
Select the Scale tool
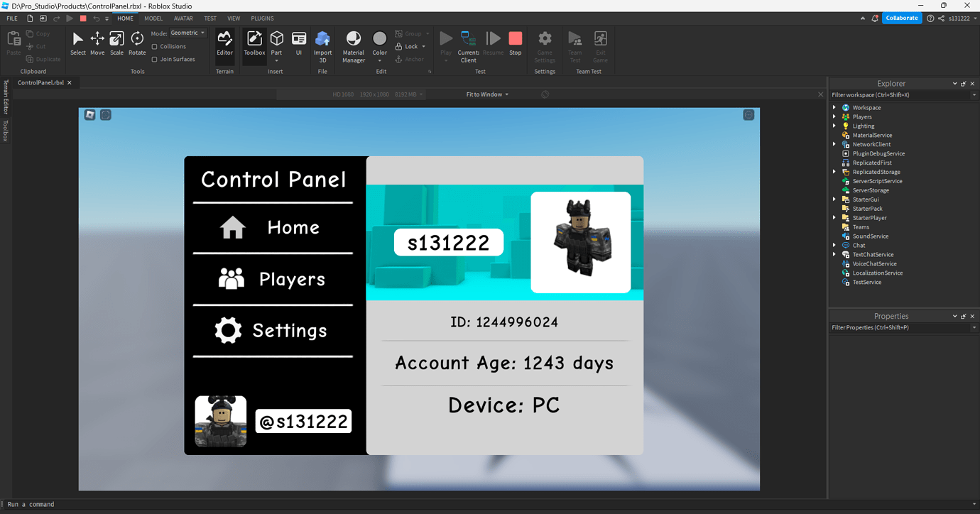116,43
